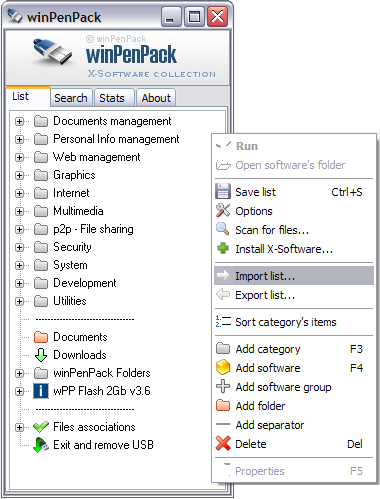Click the blue info icon for wPP Flash

(x=41, y=391)
